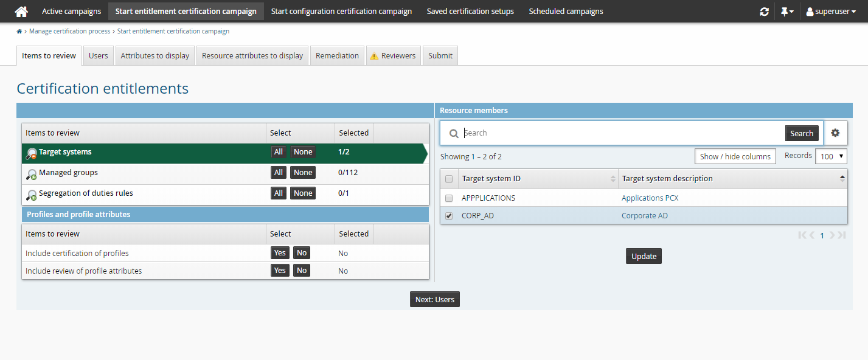The width and height of the screenshot is (868, 360).
Task: Select Segregation of duties rules icon
Action: [32, 195]
